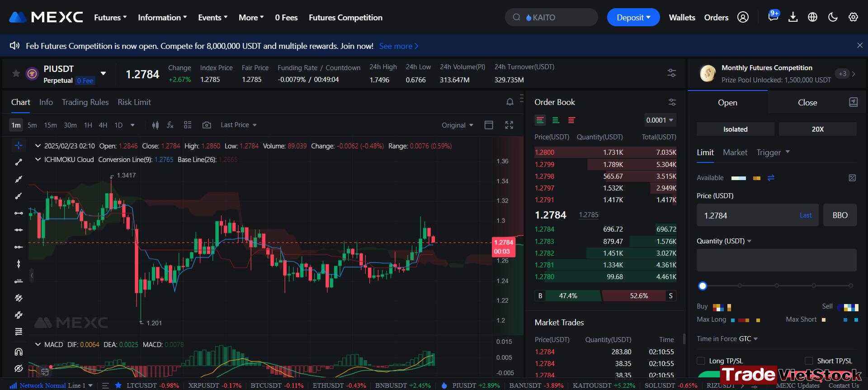Open the Original chart source dropdown
This screenshot has height=390, width=868.
pyautogui.click(x=457, y=125)
